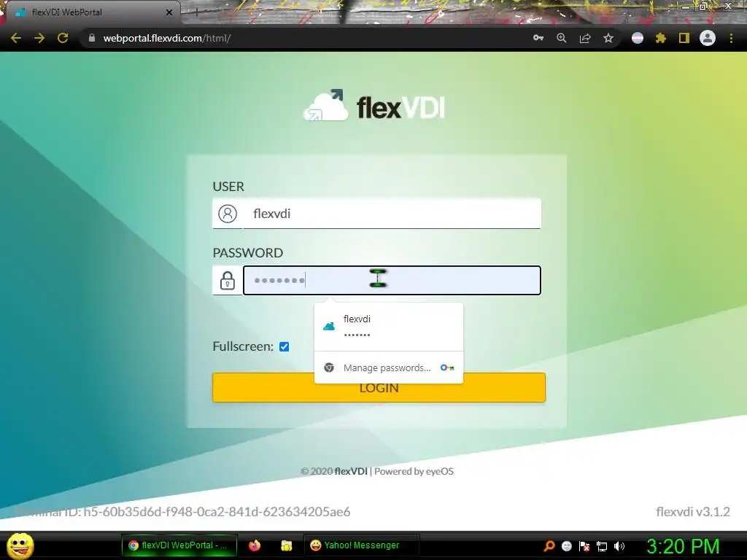Screen dimensions: 747x560
Task: Toggle the browser side panel icon
Action: click(684, 38)
